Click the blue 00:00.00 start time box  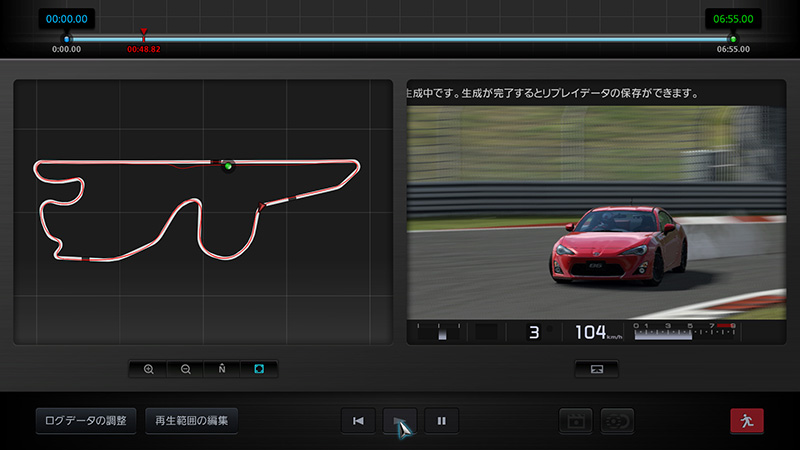coord(67,18)
